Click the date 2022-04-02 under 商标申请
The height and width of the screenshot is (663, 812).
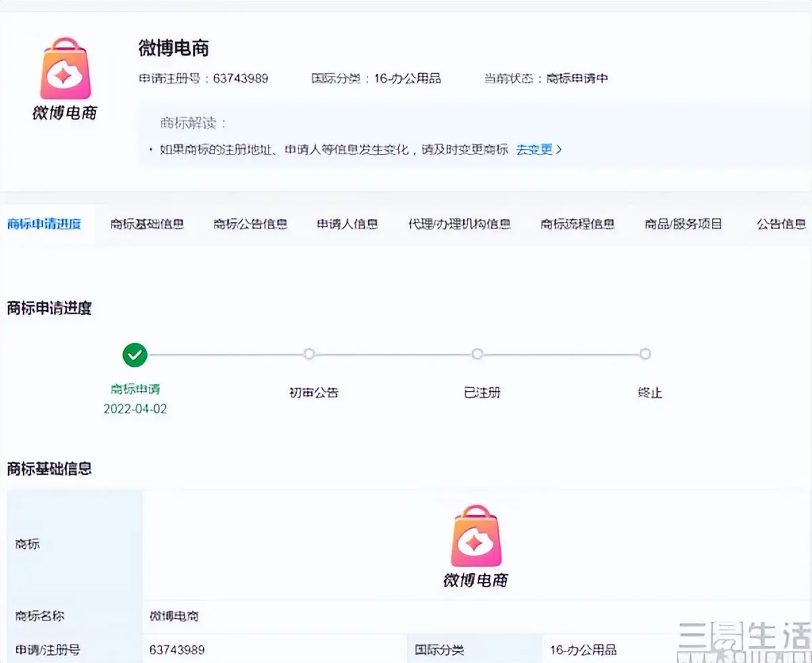[x=135, y=409]
